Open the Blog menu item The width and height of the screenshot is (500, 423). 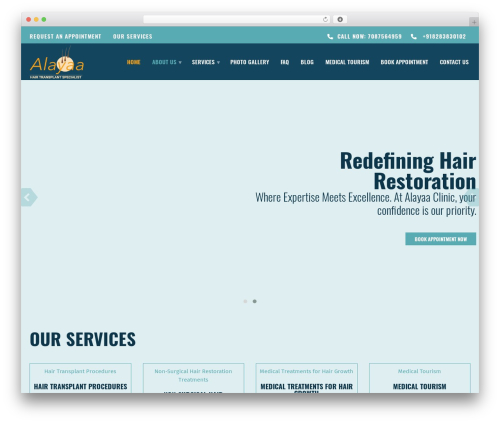click(307, 62)
